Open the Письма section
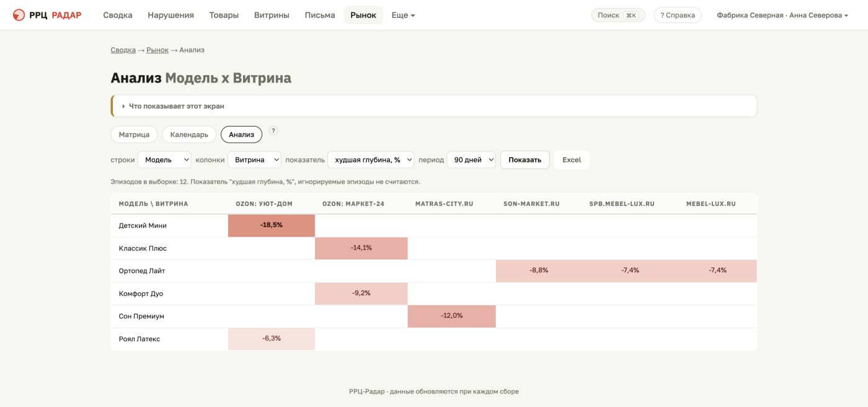Viewport: 868px width, 407px height. point(320,15)
